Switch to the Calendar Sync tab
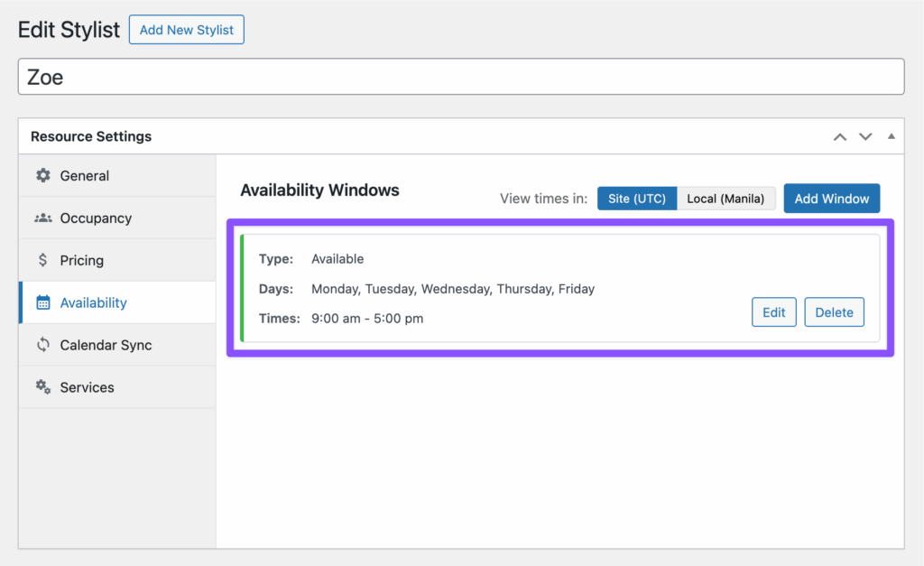Viewport: 924px width, 566px height. click(105, 345)
